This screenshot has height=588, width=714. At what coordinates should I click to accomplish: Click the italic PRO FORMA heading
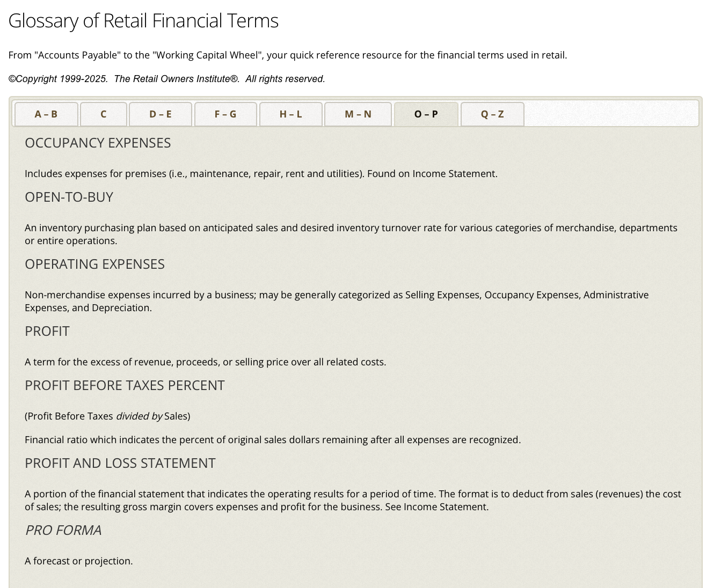(x=63, y=530)
